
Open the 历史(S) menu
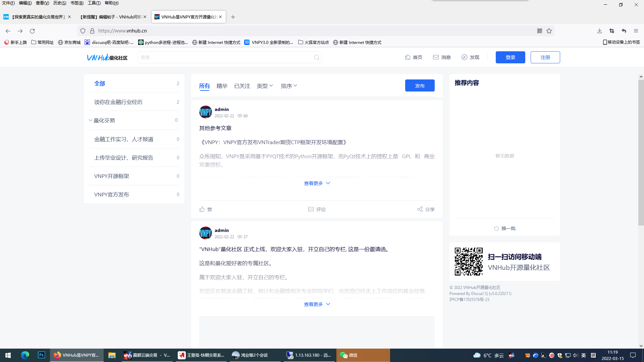pyautogui.click(x=60, y=3)
